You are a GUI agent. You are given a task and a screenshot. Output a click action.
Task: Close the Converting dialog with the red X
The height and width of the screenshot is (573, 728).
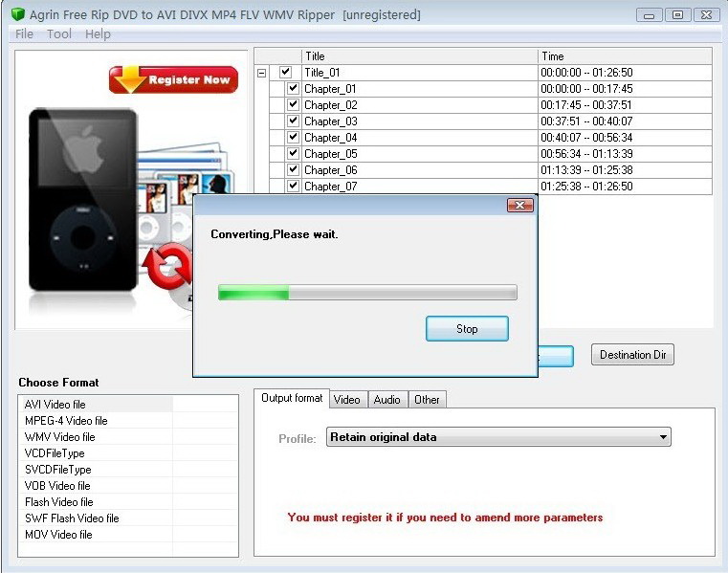[x=520, y=206]
